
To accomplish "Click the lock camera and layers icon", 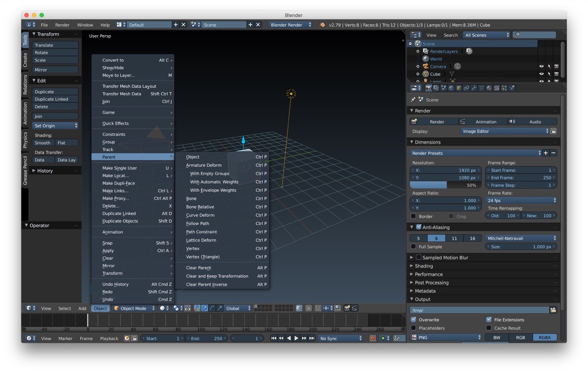I will [x=299, y=308].
